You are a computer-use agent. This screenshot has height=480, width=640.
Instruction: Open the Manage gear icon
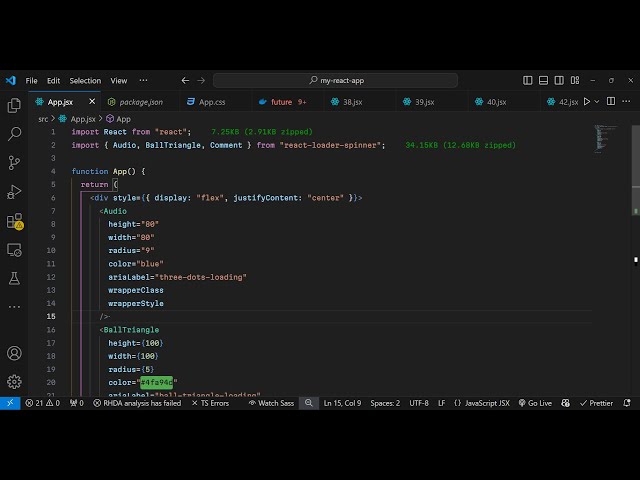(x=14, y=381)
